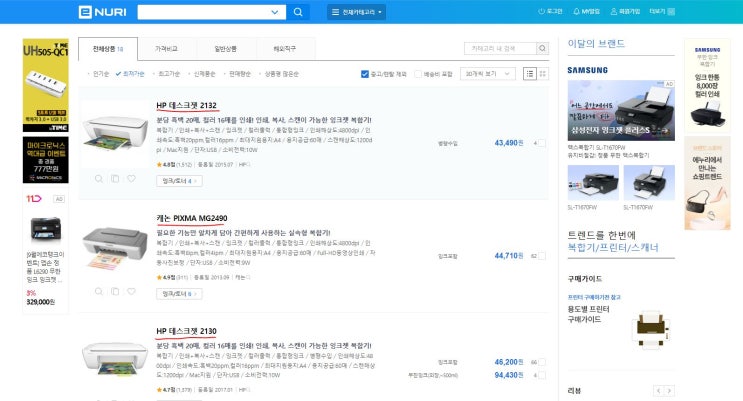The height and width of the screenshot is (401, 743).
Task: Click heart wishlist icon under HP 데스크젯 2132
Action: click(131, 179)
